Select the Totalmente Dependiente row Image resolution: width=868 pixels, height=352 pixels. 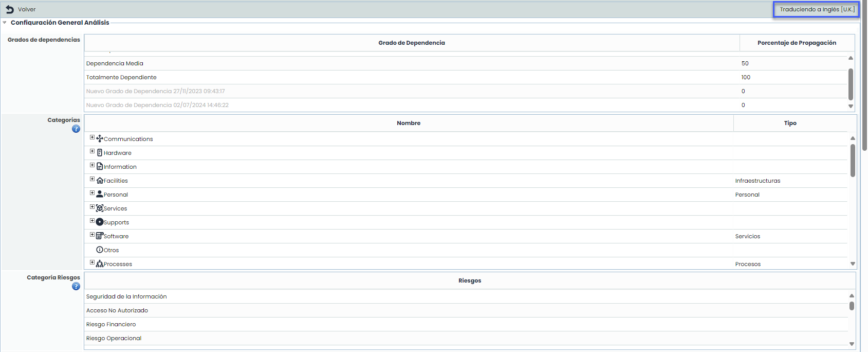pyautogui.click(x=121, y=77)
